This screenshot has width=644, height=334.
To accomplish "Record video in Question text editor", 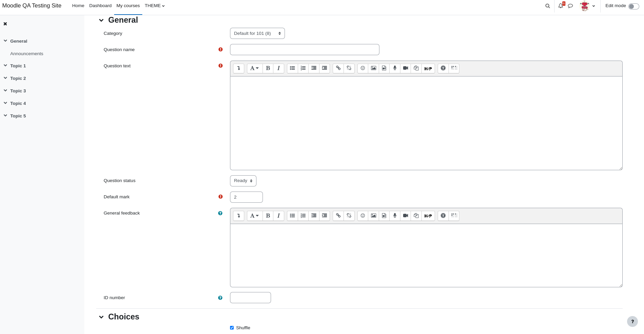I will pyautogui.click(x=406, y=68).
